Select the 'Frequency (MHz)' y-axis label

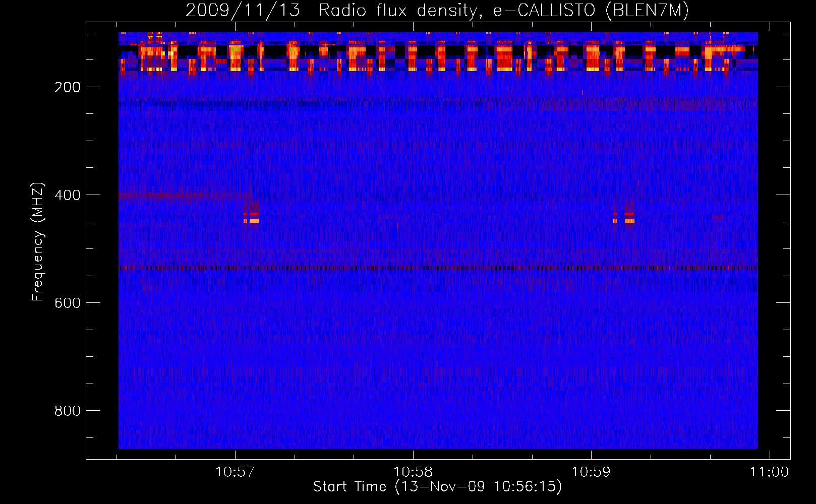(37, 242)
